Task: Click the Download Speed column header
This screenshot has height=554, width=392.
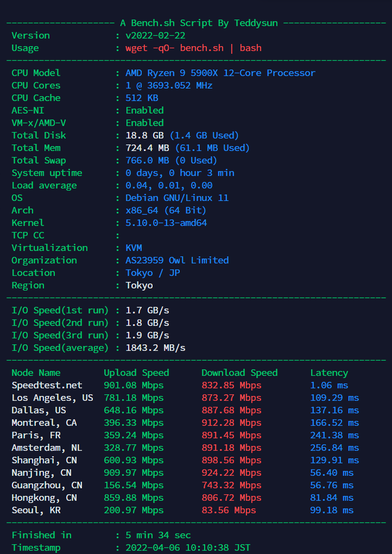Action: click(x=239, y=373)
